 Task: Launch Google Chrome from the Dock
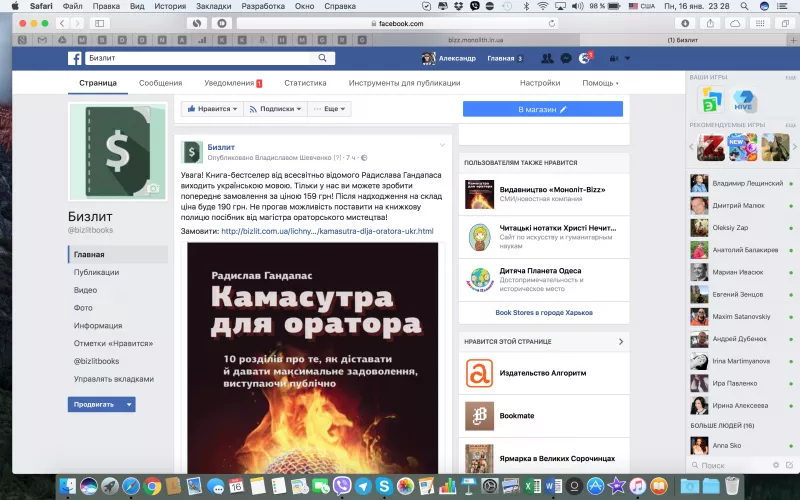tap(152, 486)
